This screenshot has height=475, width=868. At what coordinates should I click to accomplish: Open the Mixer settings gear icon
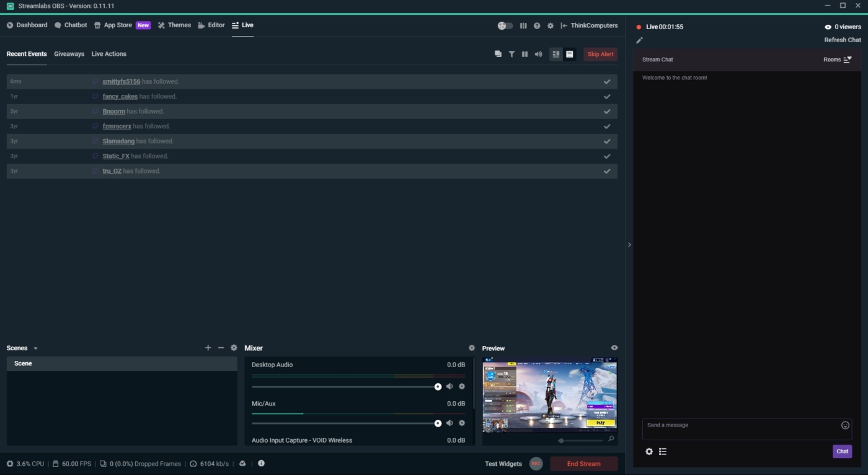(472, 348)
